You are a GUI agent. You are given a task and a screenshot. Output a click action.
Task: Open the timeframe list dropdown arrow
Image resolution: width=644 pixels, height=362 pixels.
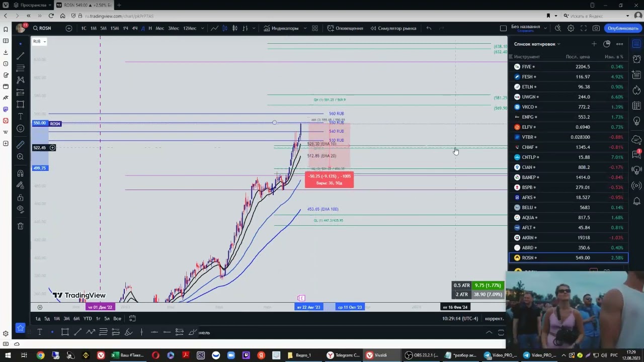(203, 28)
